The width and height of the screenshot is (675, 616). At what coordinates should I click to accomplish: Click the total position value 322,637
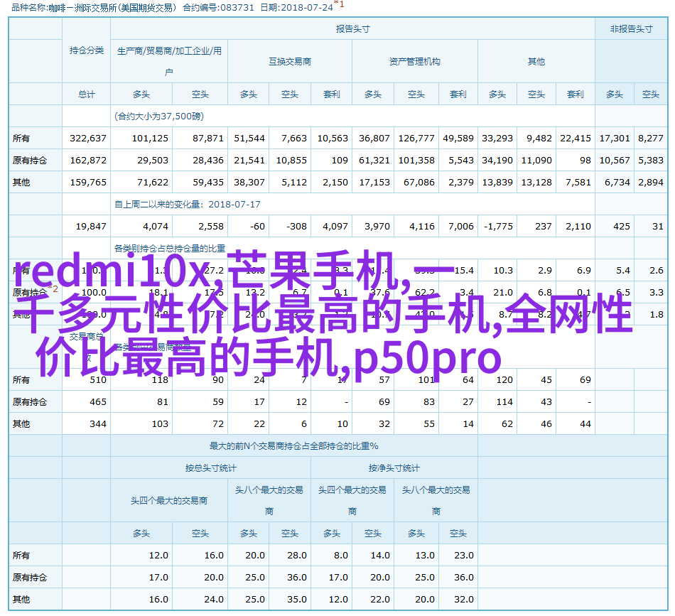click(x=88, y=138)
